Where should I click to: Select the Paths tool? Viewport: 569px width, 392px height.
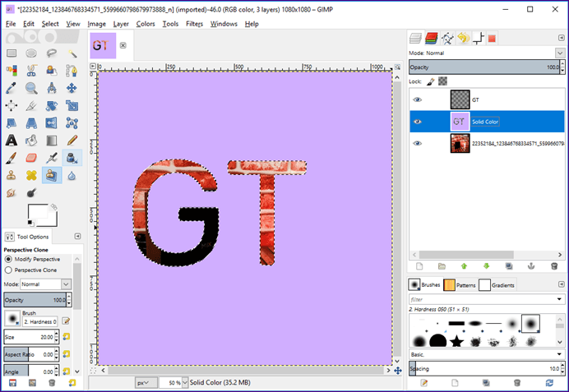tap(72, 71)
